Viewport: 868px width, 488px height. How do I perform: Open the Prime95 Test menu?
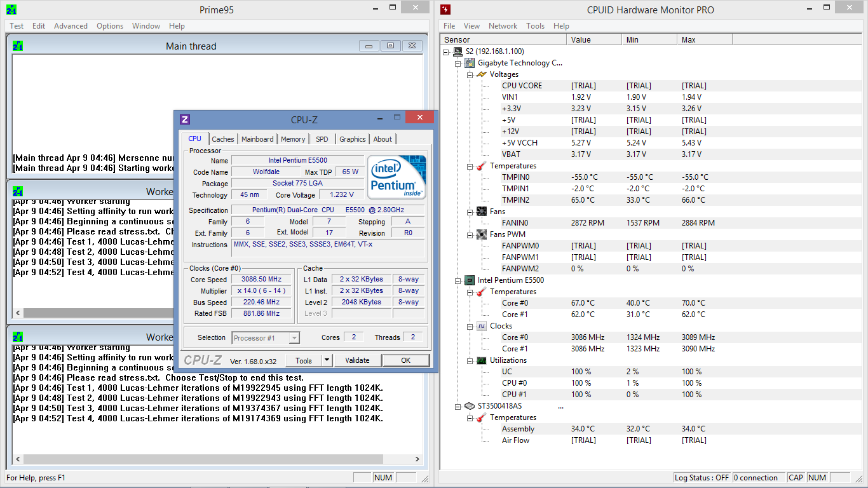(x=17, y=26)
